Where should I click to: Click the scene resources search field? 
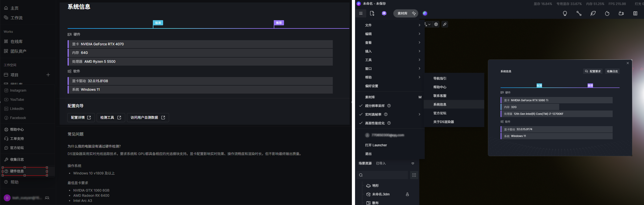(383, 175)
